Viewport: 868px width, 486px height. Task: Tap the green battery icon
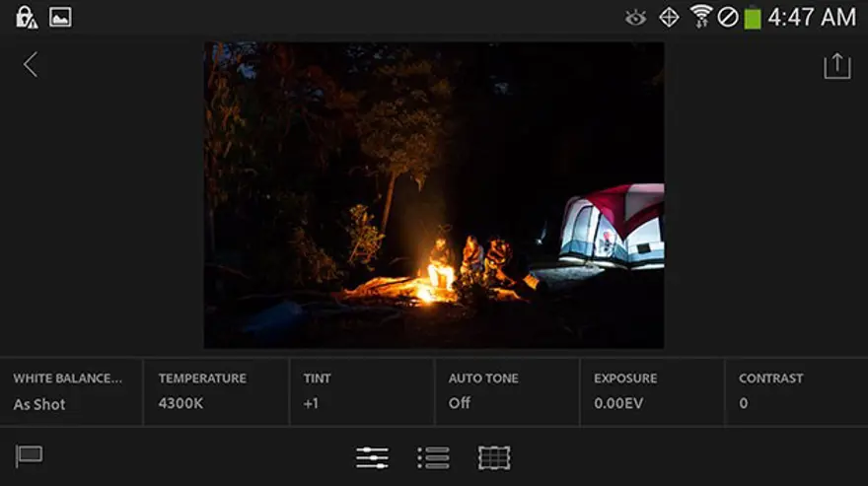tap(753, 18)
